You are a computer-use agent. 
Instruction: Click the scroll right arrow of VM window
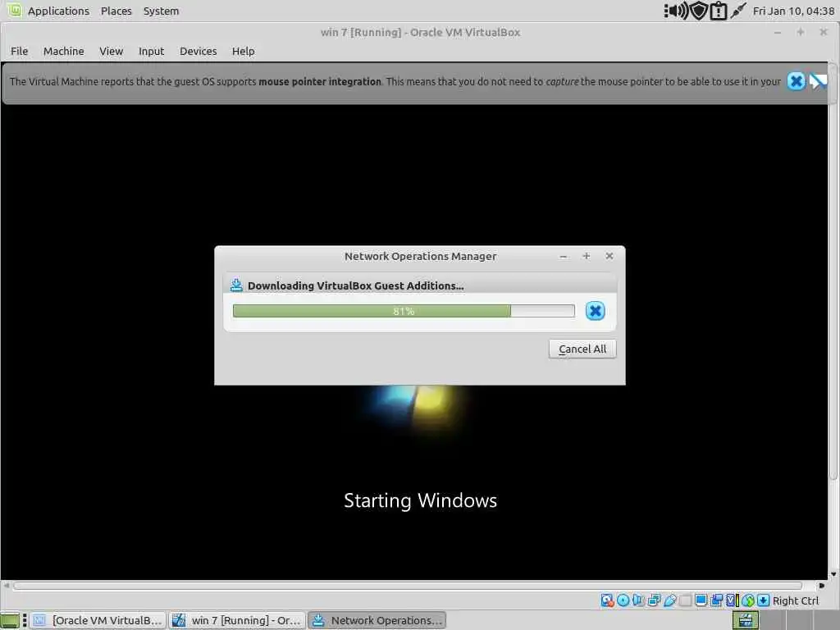[822, 586]
